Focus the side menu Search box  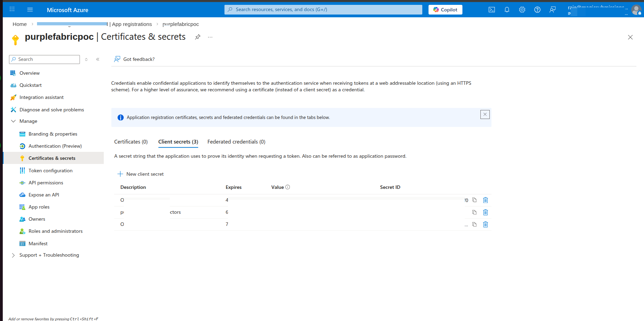point(44,59)
